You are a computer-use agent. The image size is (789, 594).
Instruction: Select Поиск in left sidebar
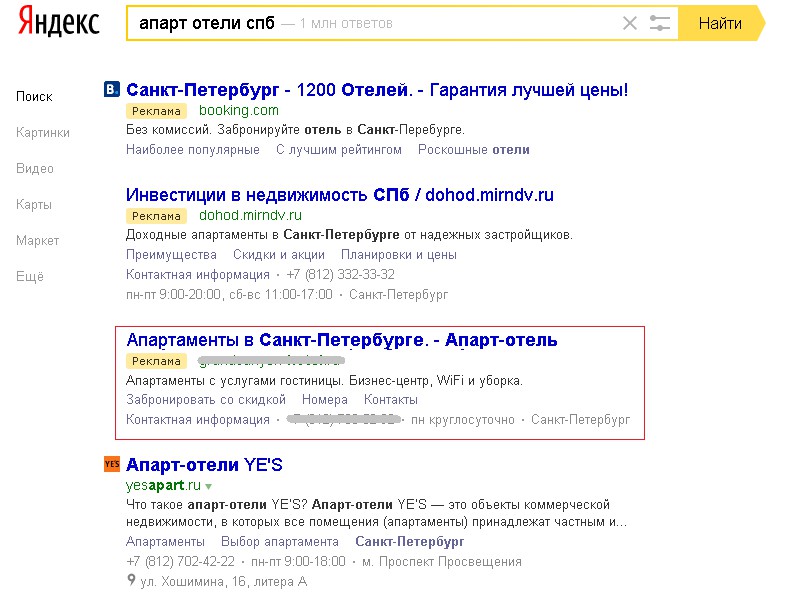click(x=34, y=96)
